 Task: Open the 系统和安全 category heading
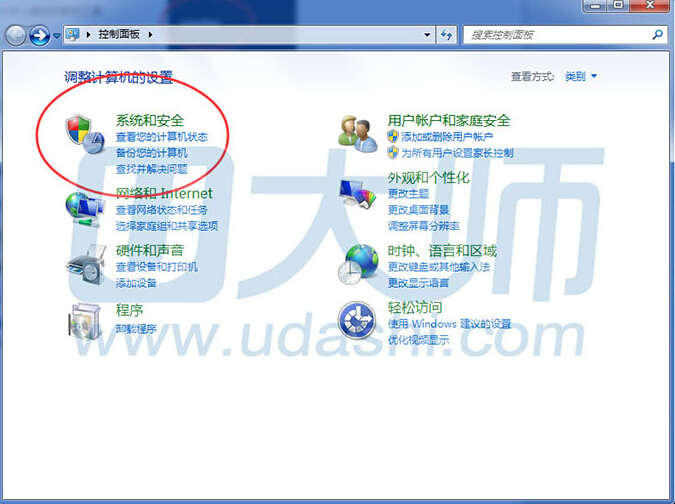(149, 121)
